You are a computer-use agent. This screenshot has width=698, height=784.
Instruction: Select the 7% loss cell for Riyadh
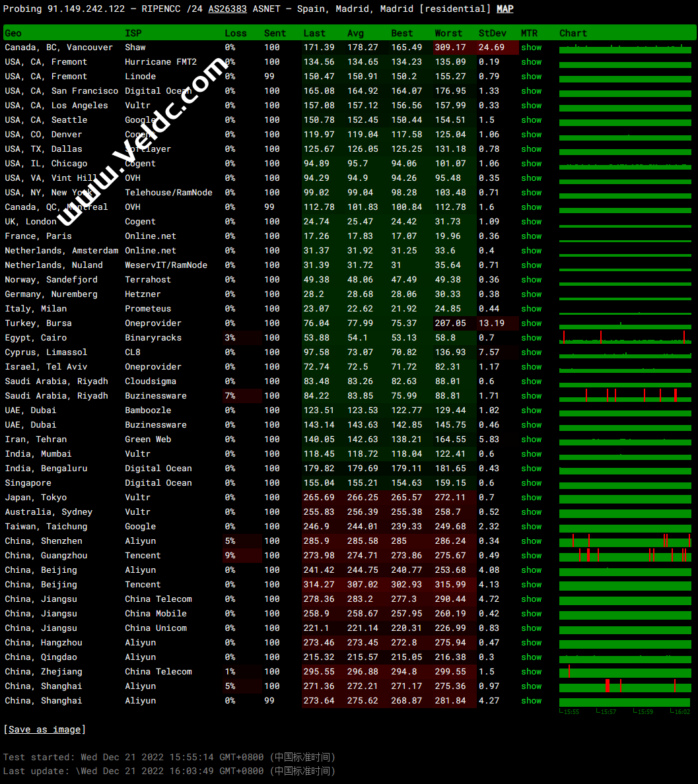tap(242, 395)
